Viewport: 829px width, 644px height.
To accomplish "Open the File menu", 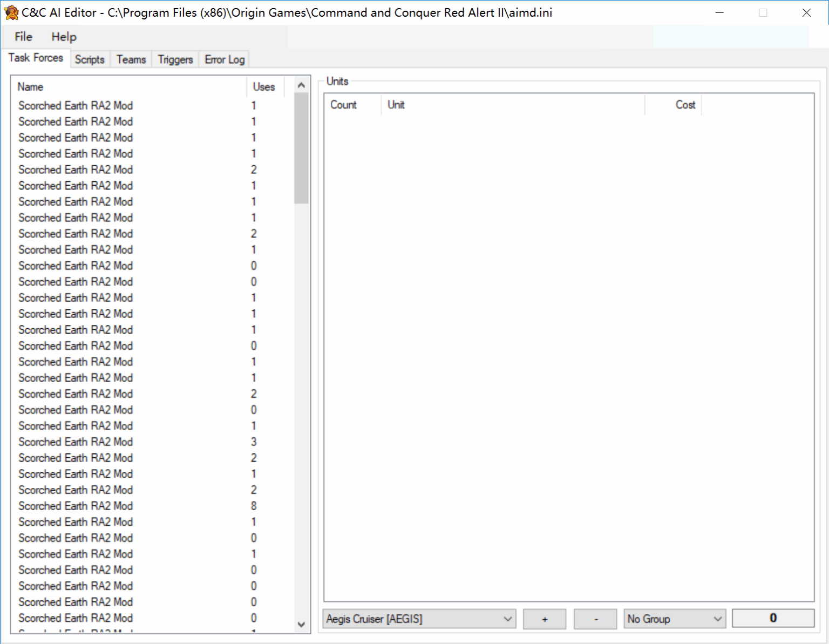I will (x=23, y=37).
